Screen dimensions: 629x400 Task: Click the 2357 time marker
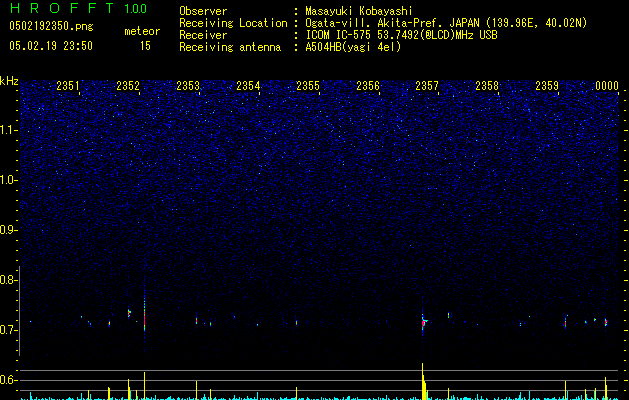[x=427, y=86]
